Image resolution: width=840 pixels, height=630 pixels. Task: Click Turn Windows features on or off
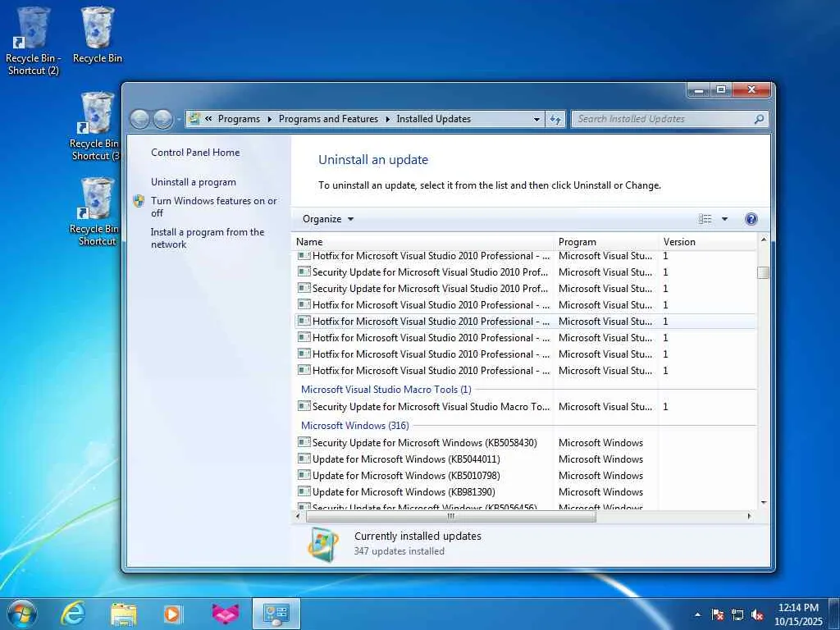click(214, 207)
